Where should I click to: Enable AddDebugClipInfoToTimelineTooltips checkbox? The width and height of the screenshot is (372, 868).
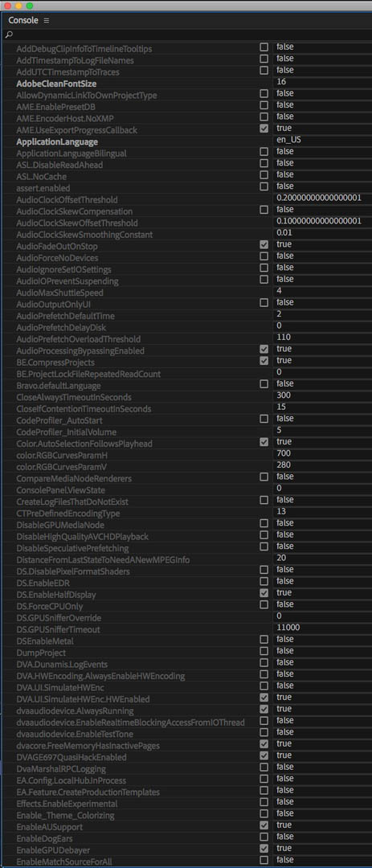click(264, 47)
